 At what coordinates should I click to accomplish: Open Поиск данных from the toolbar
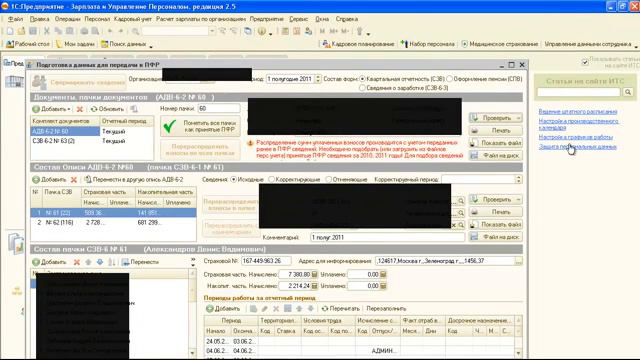tap(123, 44)
